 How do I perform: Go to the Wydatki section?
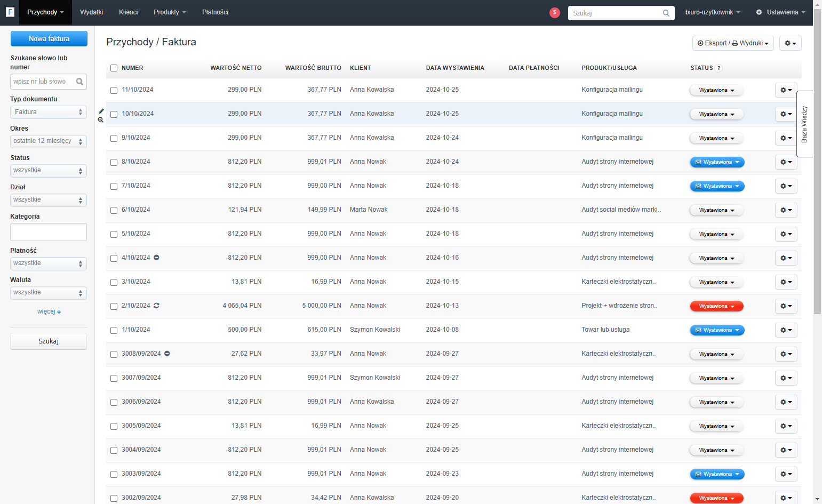click(x=91, y=12)
